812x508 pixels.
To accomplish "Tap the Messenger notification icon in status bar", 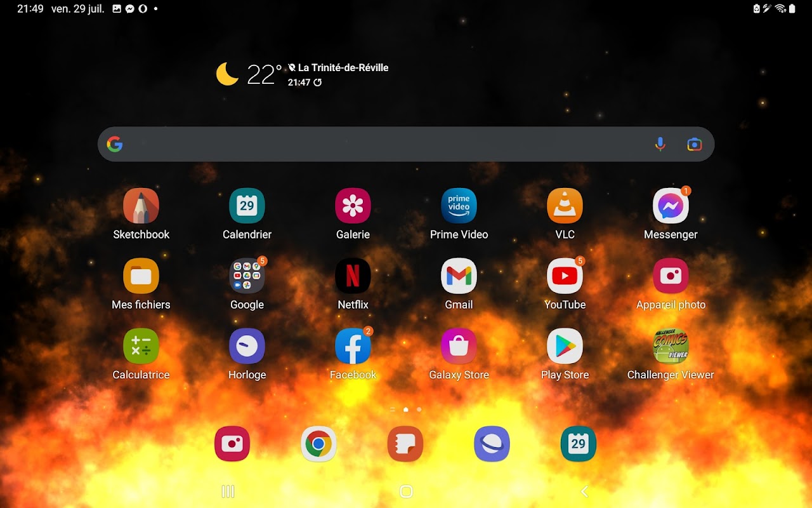I will coord(129,9).
